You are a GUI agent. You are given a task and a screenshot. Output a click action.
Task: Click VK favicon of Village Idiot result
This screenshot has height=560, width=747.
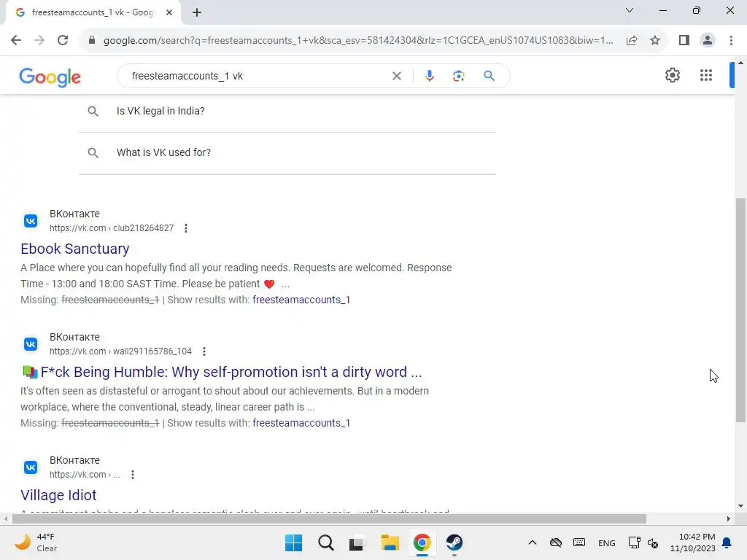(31, 467)
